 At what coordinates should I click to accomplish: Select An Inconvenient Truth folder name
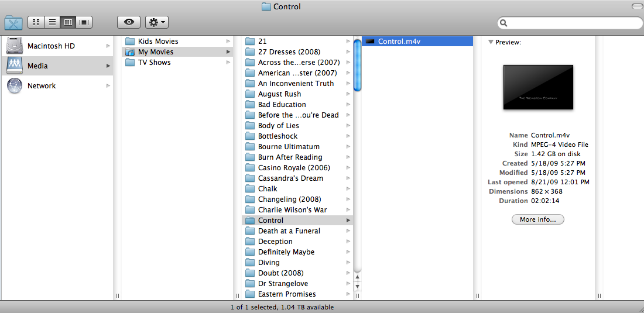tap(296, 83)
